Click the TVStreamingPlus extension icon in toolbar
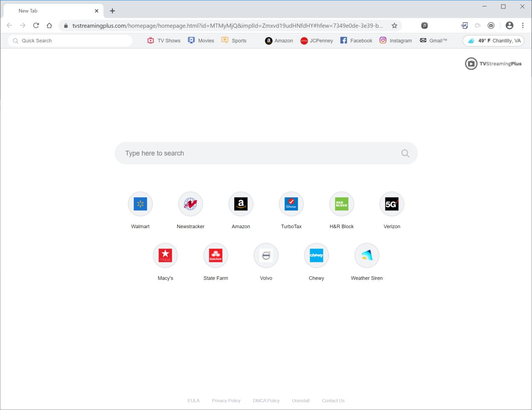Screen dimensions: 532x410 [x=491, y=26]
